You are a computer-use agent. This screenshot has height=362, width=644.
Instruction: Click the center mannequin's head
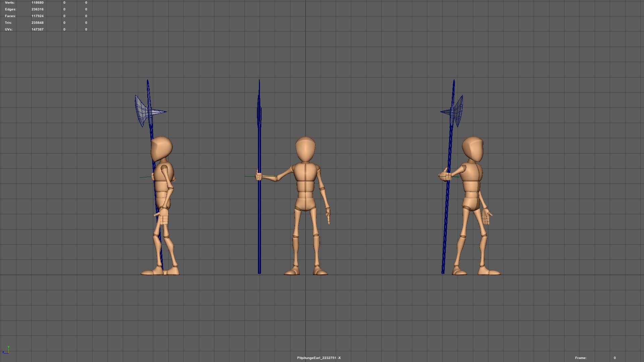pos(306,149)
